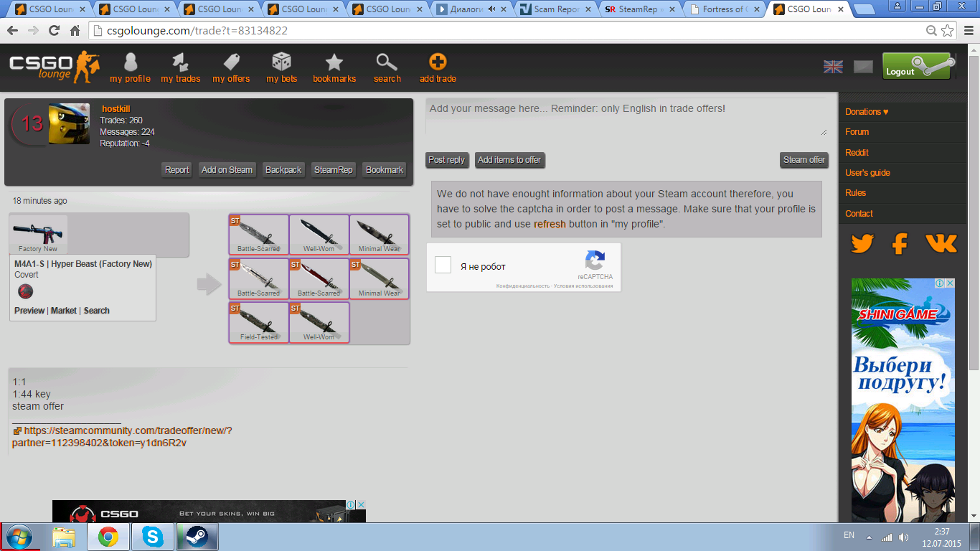980x551 pixels.
Task: Click inside the message text box
Action: 627,118
